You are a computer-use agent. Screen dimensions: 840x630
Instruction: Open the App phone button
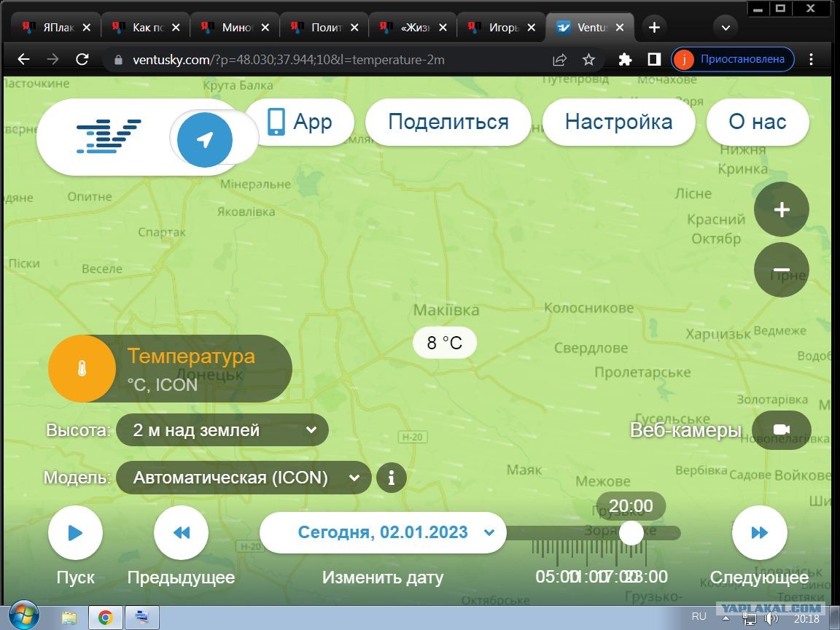coord(299,122)
